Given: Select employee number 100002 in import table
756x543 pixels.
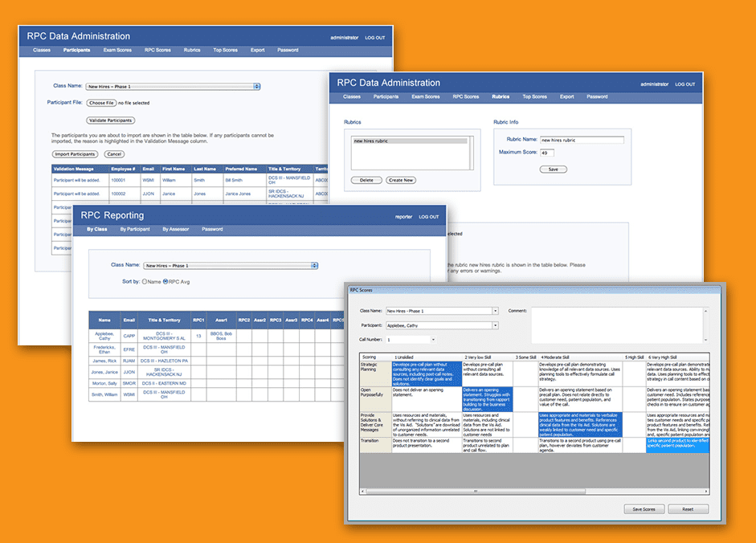Looking at the screenshot, I should coord(118,194).
